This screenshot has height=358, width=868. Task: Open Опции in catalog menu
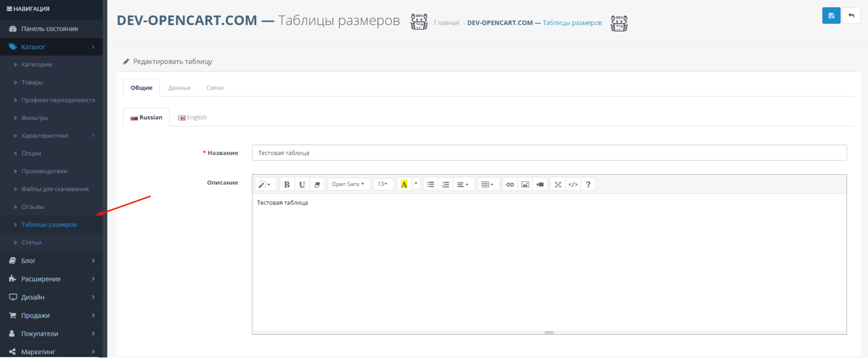tap(52, 154)
